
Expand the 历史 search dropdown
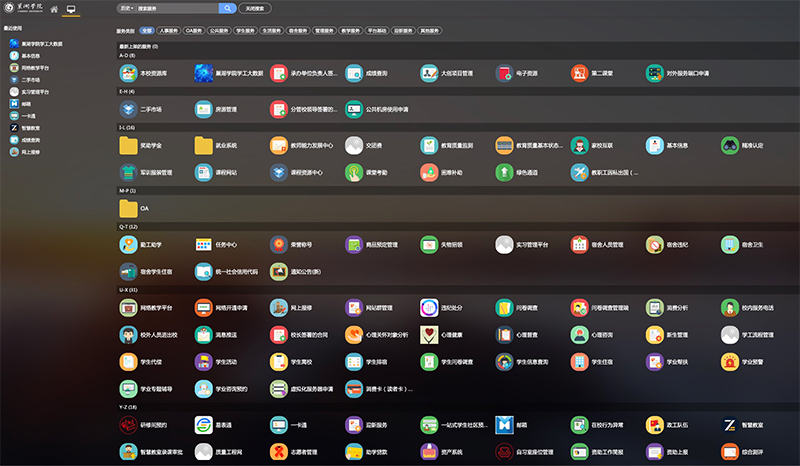coord(126,8)
